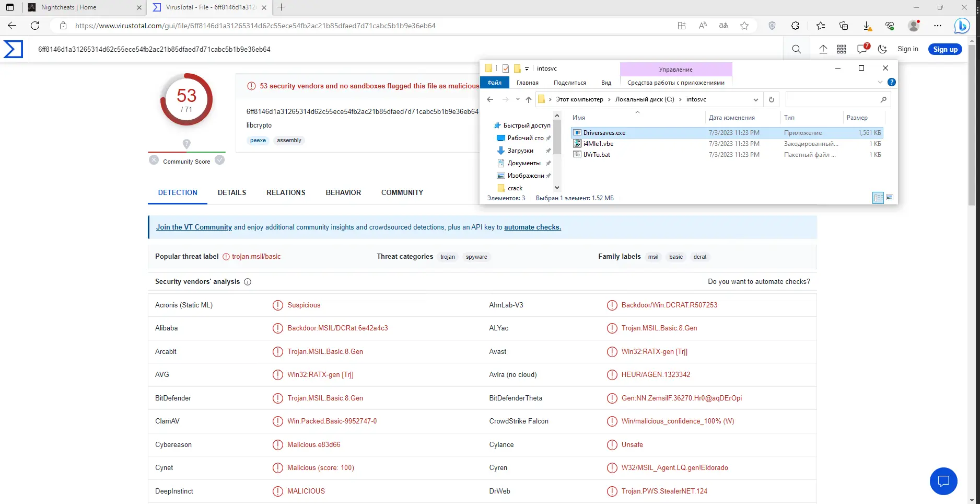
Task: Click the 'Join the VT Community' link
Action: (x=194, y=227)
